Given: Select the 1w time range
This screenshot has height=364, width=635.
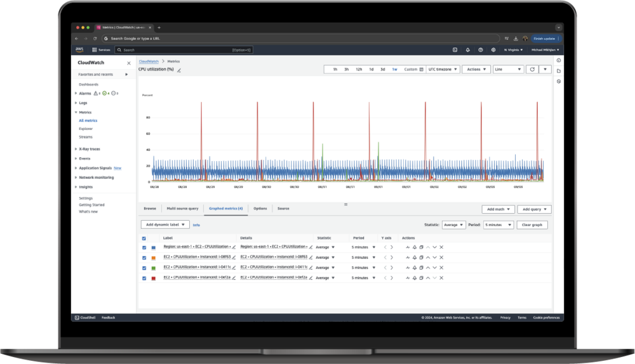Looking at the screenshot, I should pos(394,70).
